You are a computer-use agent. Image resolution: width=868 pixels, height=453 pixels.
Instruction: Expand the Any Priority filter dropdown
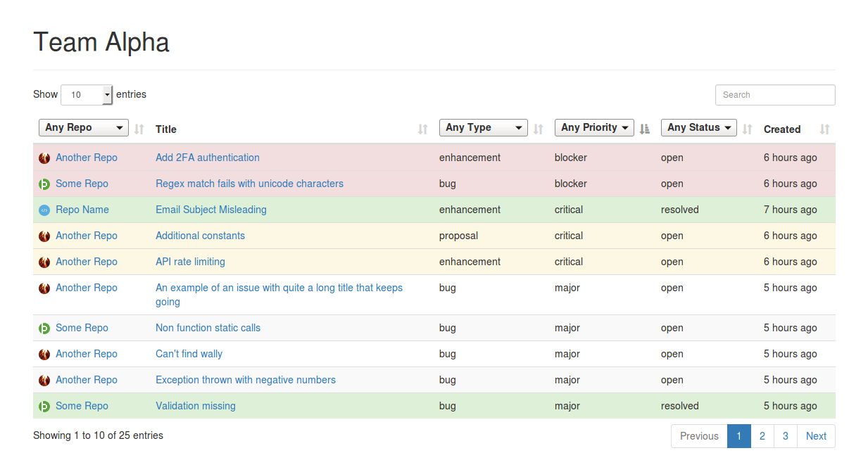[x=594, y=128]
